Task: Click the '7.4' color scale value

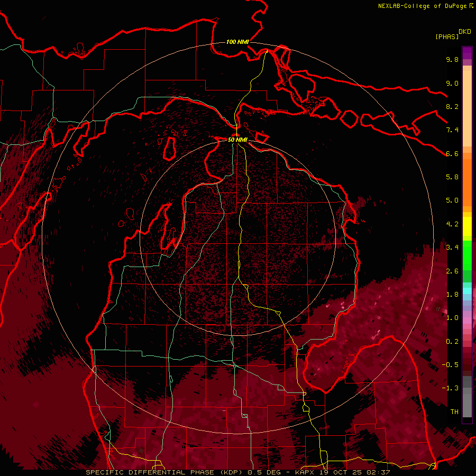Action: [x=452, y=130]
